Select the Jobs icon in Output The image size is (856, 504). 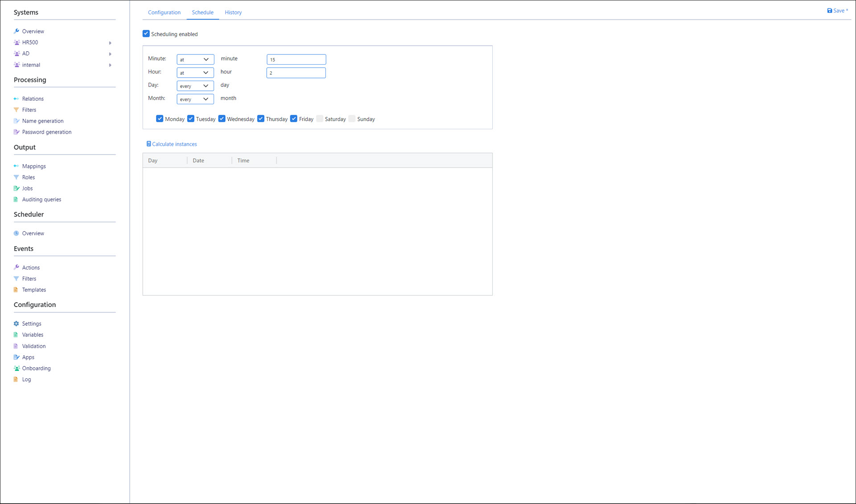16,188
